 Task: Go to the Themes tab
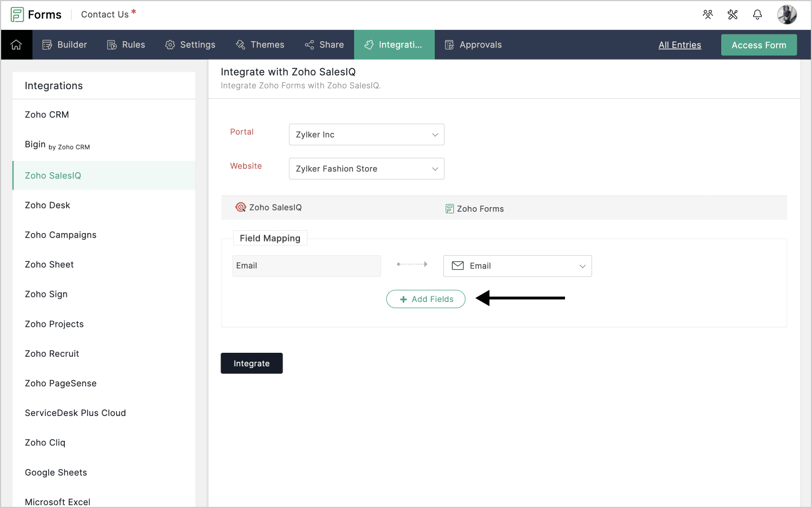pyautogui.click(x=260, y=45)
